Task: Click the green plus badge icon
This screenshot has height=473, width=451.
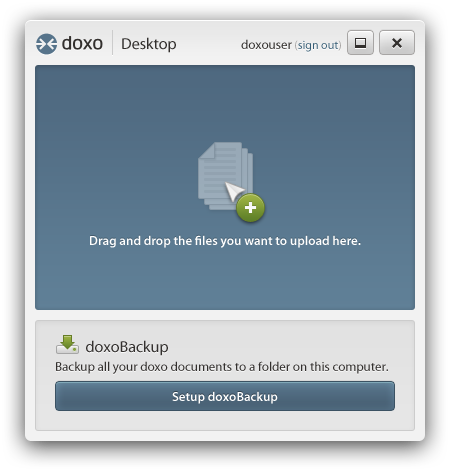Action: click(250, 208)
